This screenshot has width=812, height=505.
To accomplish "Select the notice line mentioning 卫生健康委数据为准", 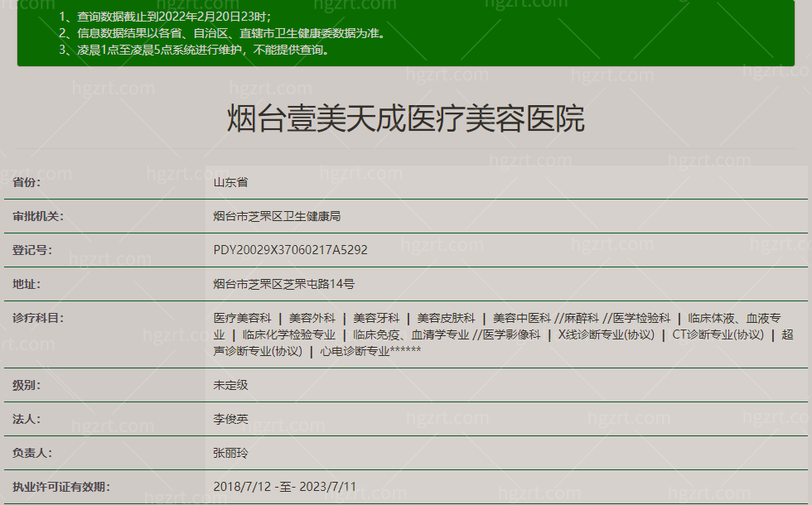I will [x=223, y=33].
